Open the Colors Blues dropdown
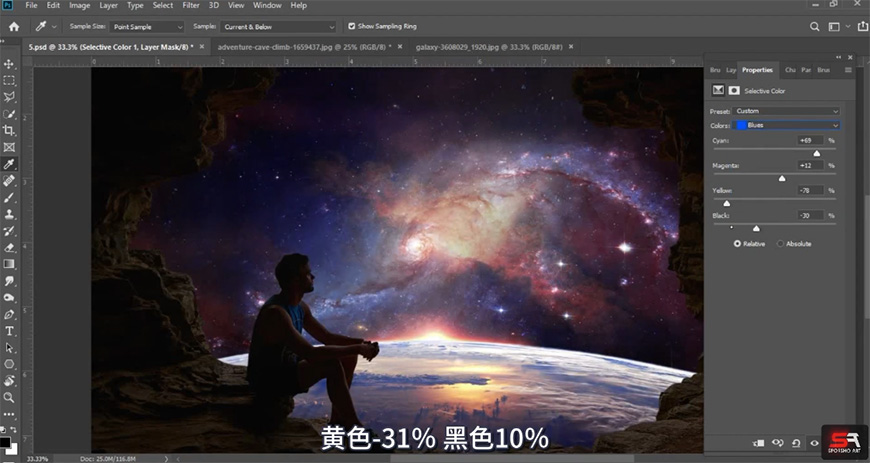Image resolution: width=870 pixels, height=463 pixels. pos(786,125)
